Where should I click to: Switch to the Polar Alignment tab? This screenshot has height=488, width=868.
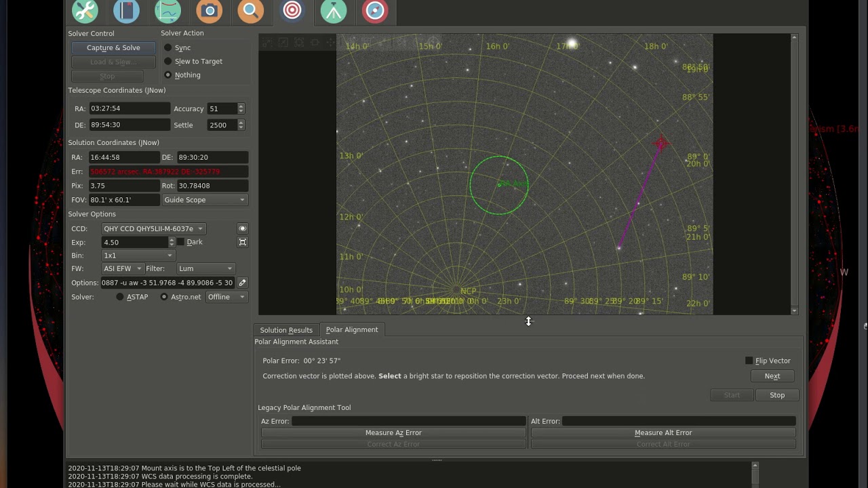(352, 329)
